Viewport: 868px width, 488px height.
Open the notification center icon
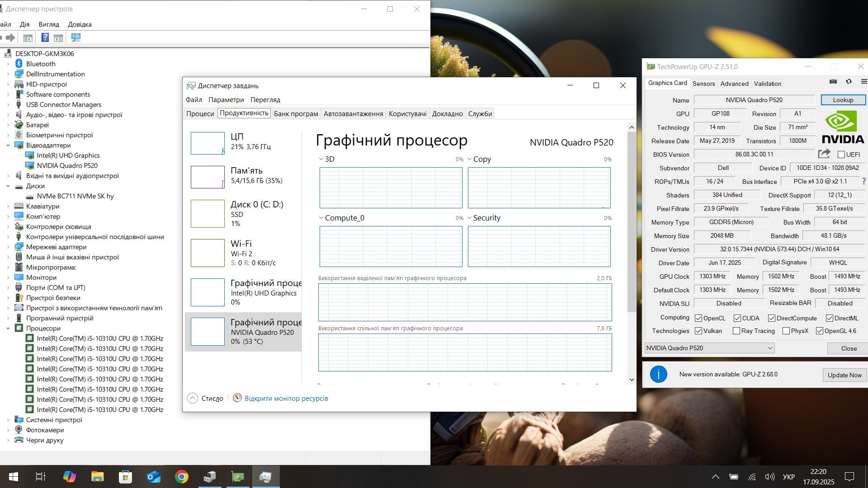[849, 477]
